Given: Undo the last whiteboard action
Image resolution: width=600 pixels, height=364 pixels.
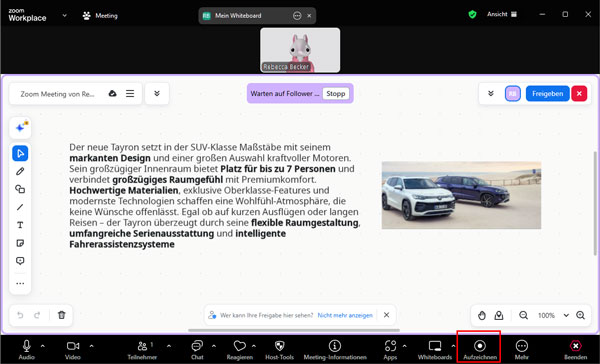Looking at the screenshot, I should 20,315.
